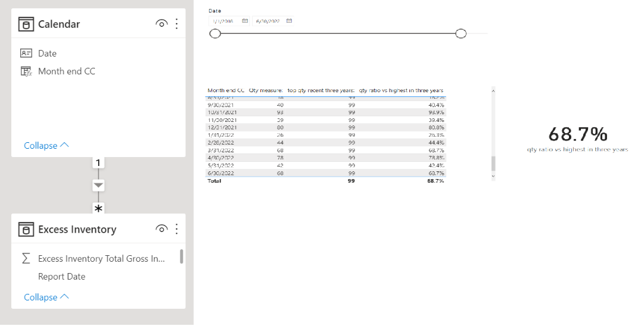Toggle visibility of the Calendar table
The width and height of the screenshot is (644, 326).
click(x=161, y=24)
